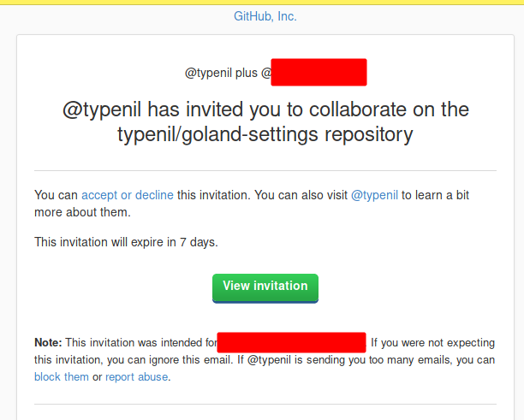This screenshot has height=420, width=524.
Task: Visit the @typenil profile link
Action: pos(374,195)
